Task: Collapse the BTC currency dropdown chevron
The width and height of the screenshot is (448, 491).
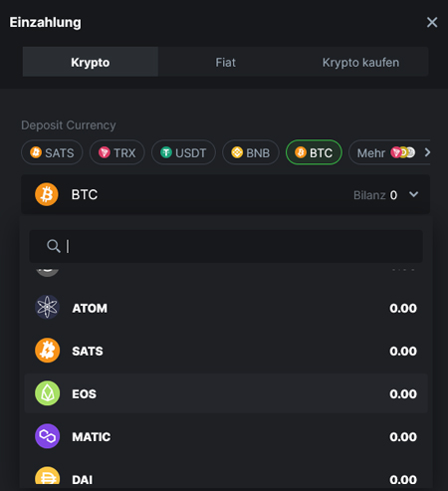Action: point(413,194)
